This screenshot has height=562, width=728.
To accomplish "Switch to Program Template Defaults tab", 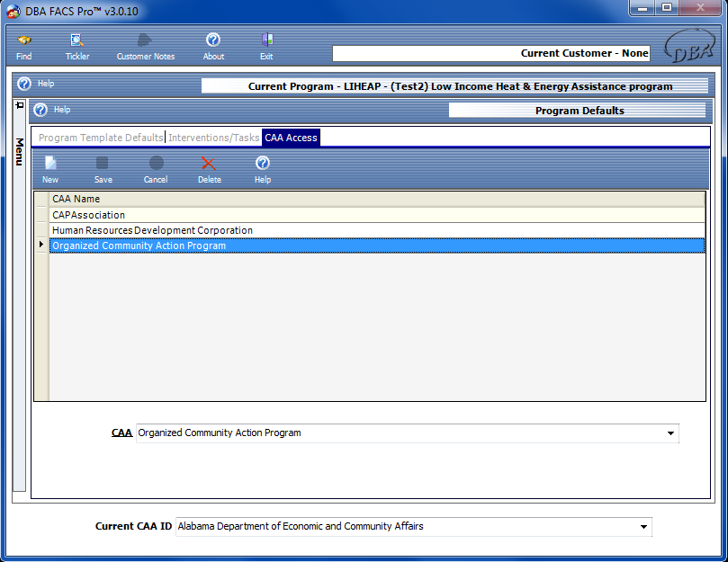I will [101, 138].
